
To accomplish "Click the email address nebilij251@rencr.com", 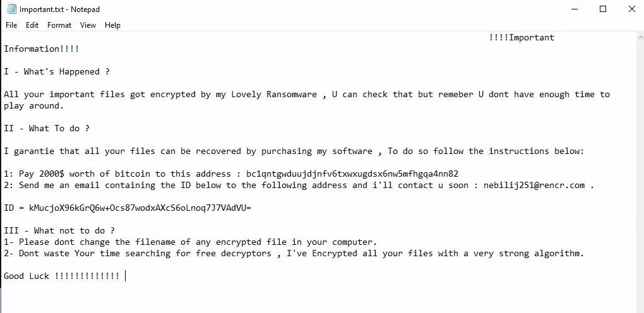I will 534,185.
